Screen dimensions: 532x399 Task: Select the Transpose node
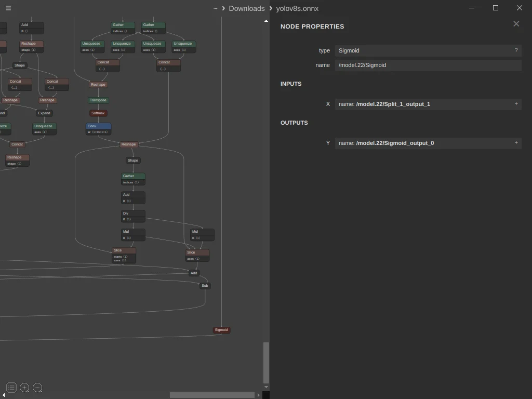(98, 100)
